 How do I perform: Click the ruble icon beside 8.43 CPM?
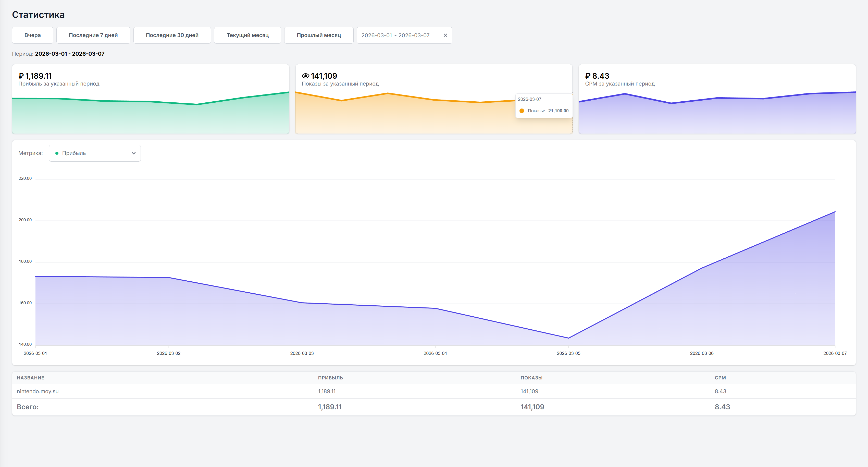click(588, 76)
